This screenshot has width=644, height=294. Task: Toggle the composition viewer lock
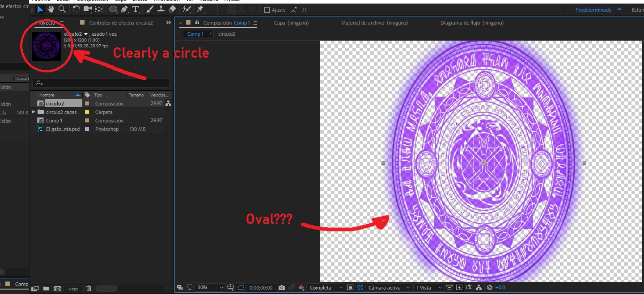pyautogui.click(x=197, y=22)
